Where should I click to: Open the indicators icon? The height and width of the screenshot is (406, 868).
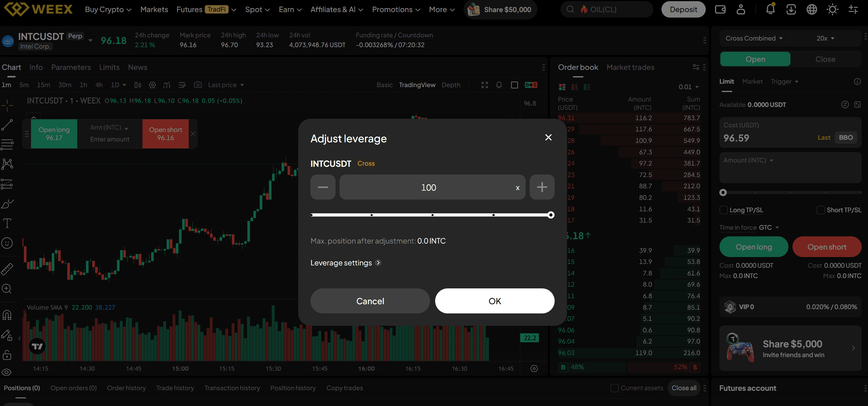point(167,85)
